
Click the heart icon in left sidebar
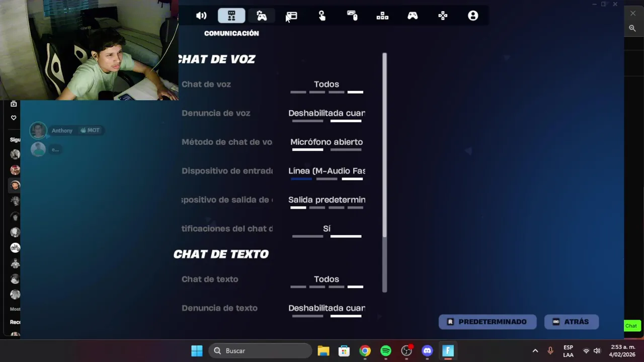pyautogui.click(x=14, y=118)
